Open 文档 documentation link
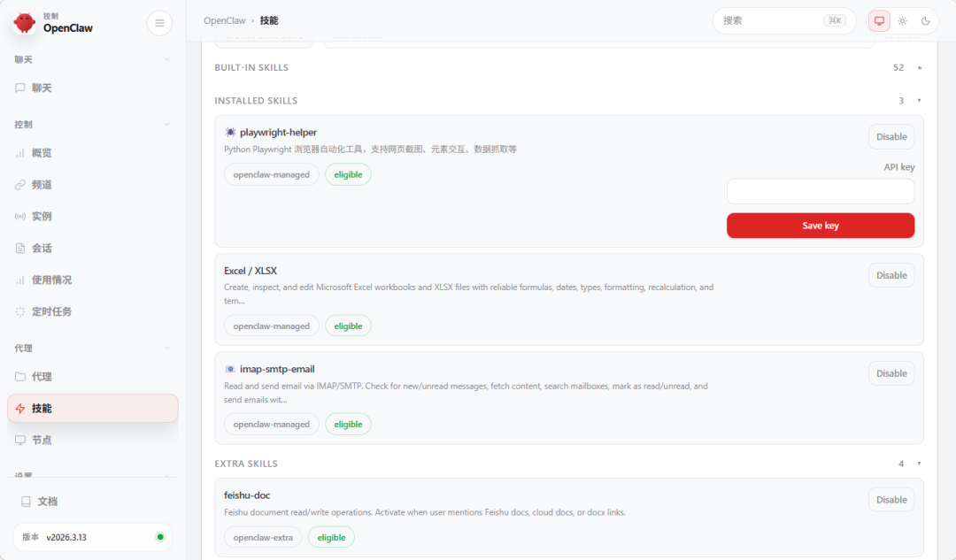This screenshot has height=560, width=956. [x=93, y=502]
